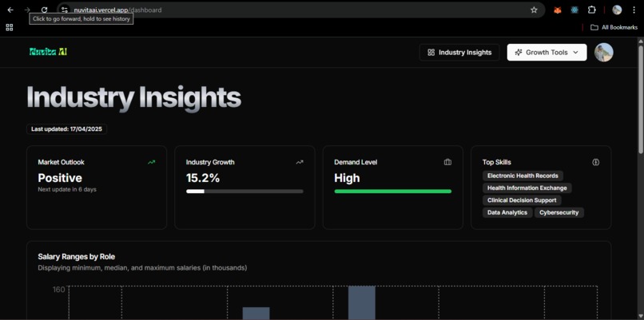Open the All Bookmarks folder
Screen dimensions: 644x320
point(614,27)
